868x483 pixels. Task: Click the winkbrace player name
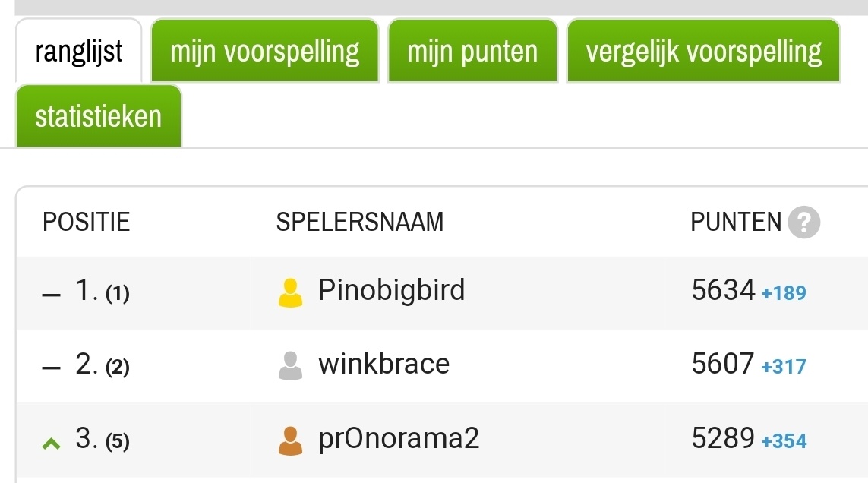383,364
